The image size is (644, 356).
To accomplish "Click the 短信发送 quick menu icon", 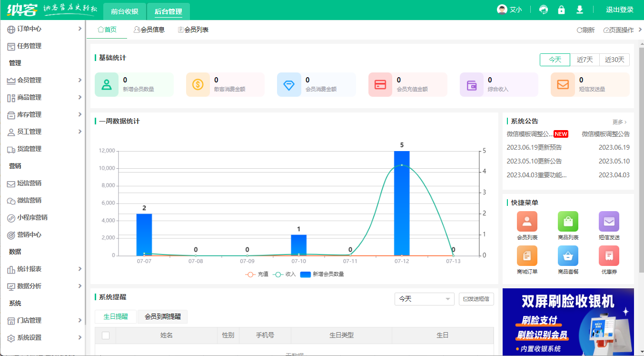I will (609, 222).
